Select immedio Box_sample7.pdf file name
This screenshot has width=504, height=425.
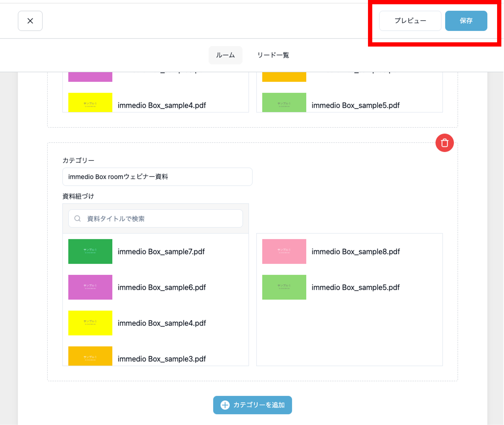click(161, 252)
